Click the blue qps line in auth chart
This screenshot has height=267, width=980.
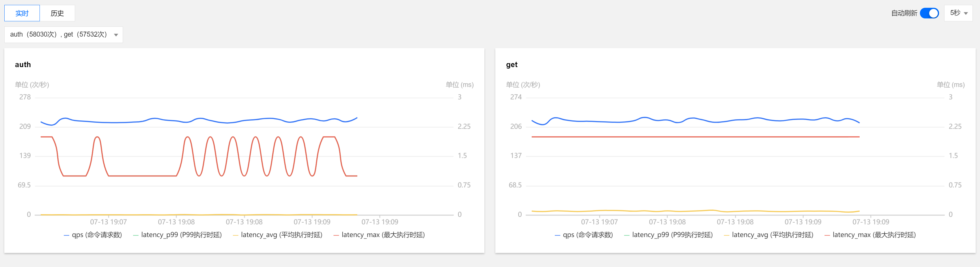click(114, 122)
